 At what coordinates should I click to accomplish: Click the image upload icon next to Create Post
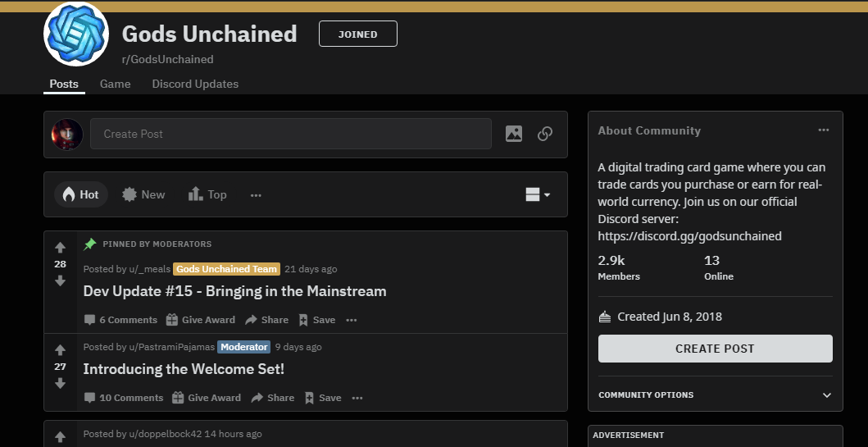click(514, 134)
